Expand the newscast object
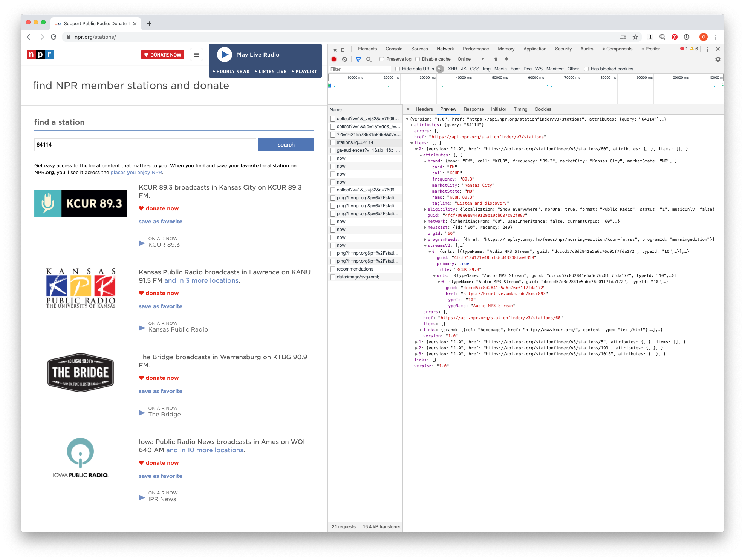This screenshot has height=560, width=745. point(425,228)
